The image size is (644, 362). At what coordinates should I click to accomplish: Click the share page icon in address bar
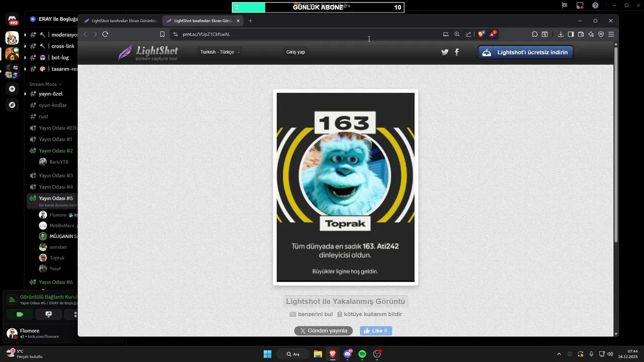[468, 34]
